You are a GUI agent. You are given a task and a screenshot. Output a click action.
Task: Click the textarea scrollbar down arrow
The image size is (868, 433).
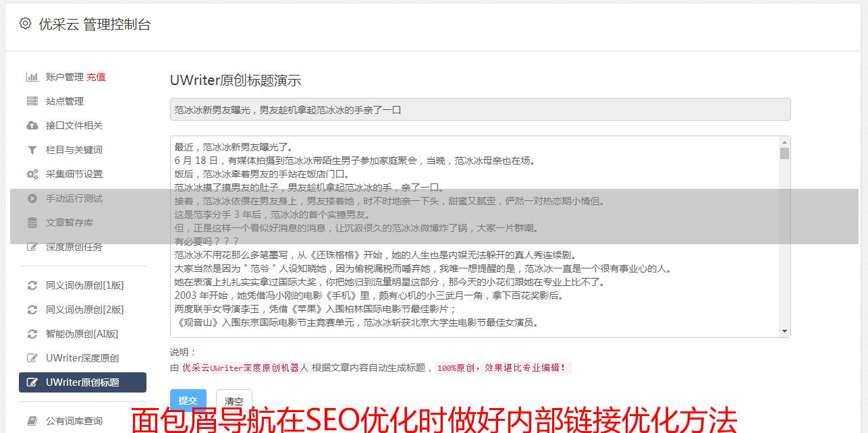(784, 331)
